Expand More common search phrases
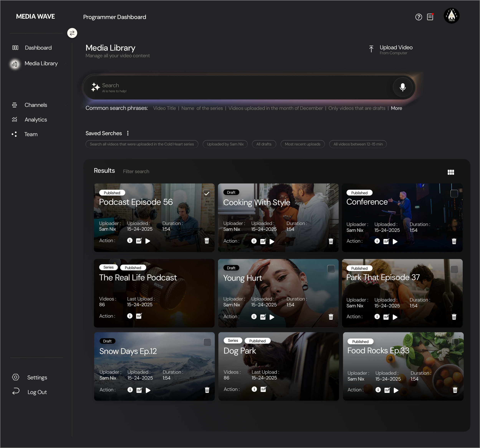 coord(396,108)
